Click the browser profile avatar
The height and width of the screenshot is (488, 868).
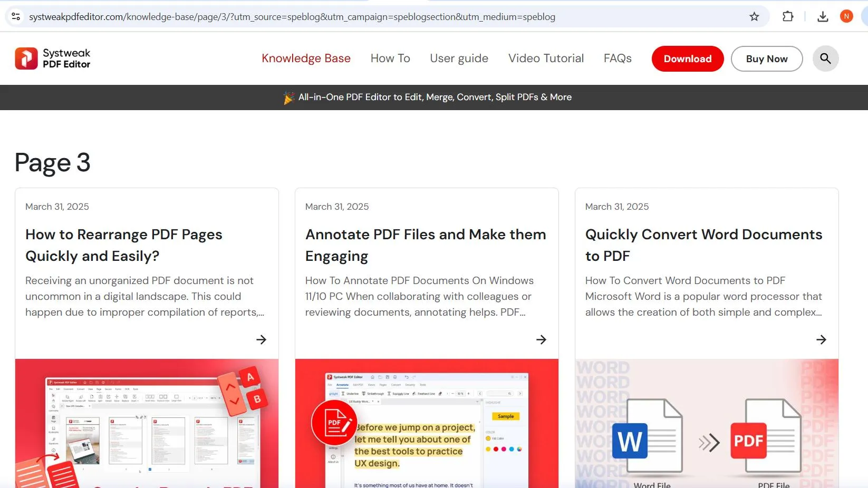846,16
